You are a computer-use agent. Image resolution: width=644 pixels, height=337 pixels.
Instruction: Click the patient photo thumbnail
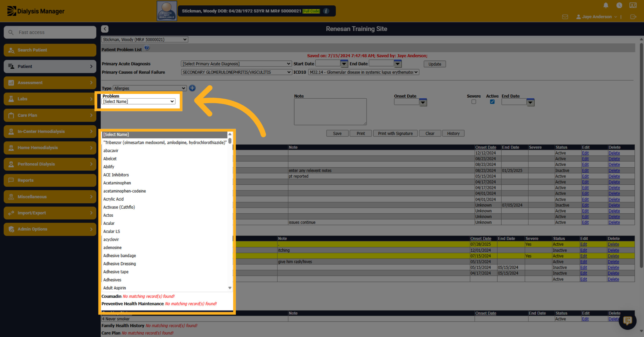[x=167, y=11]
